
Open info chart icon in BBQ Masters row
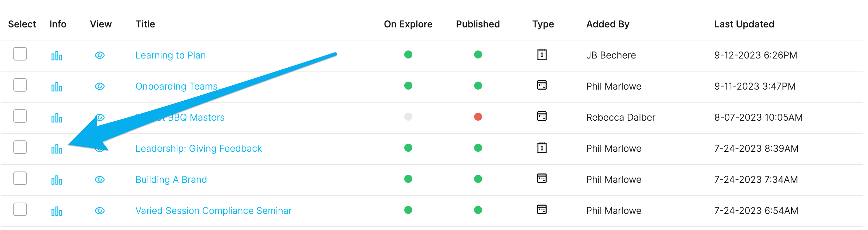pos(56,118)
